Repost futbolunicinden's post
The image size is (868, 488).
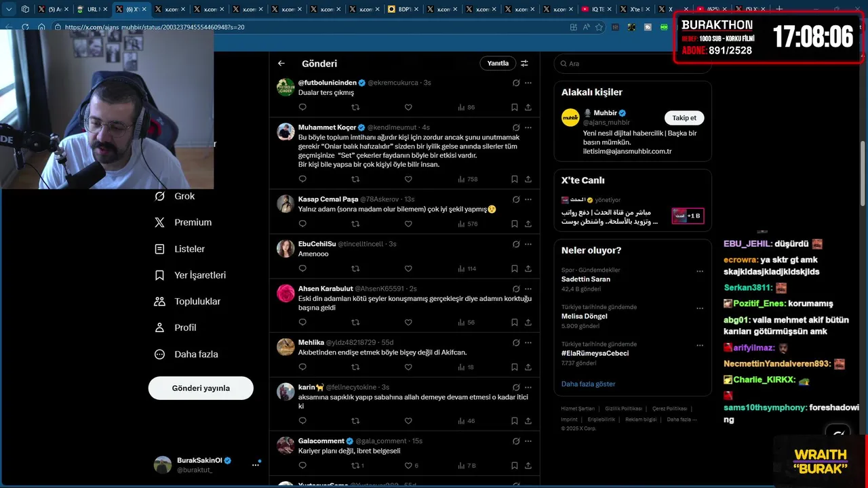(355, 107)
